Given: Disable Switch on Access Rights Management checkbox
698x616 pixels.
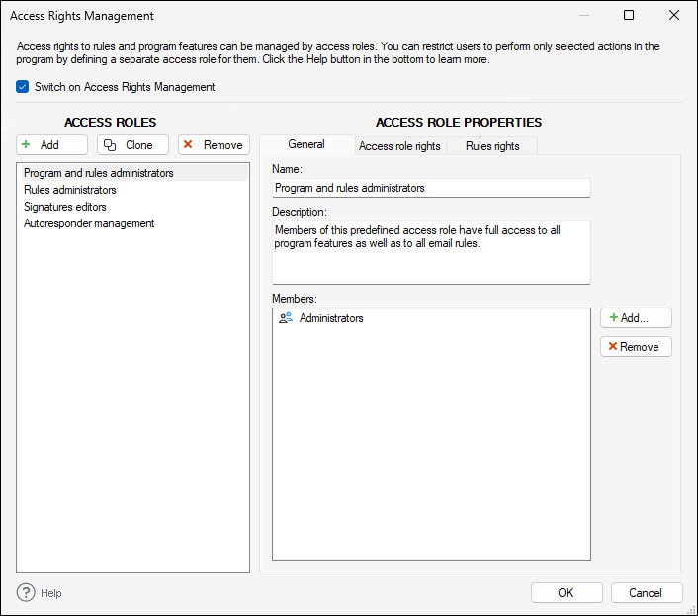Looking at the screenshot, I should click(23, 87).
